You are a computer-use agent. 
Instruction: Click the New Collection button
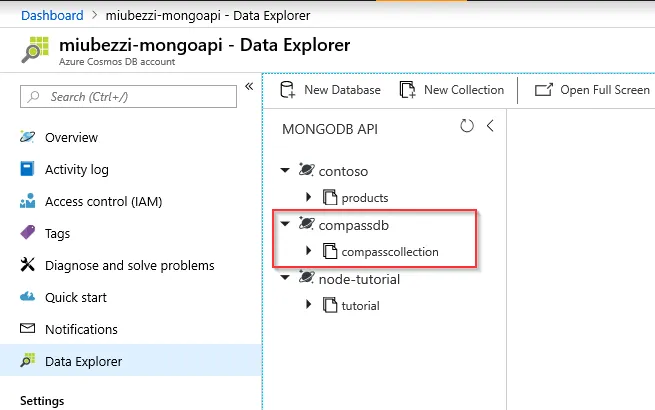pyautogui.click(x=452, y=90)
